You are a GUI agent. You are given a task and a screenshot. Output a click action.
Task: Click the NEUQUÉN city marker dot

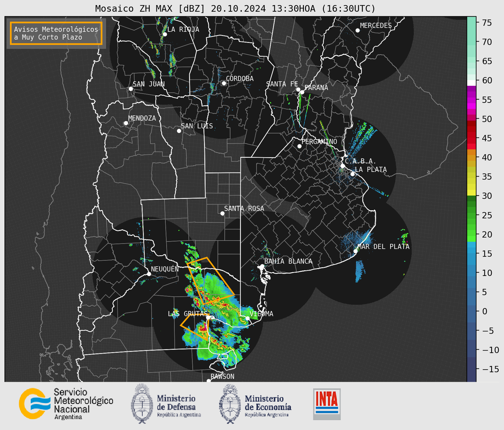pyautogui.click(x=149, y=274)
